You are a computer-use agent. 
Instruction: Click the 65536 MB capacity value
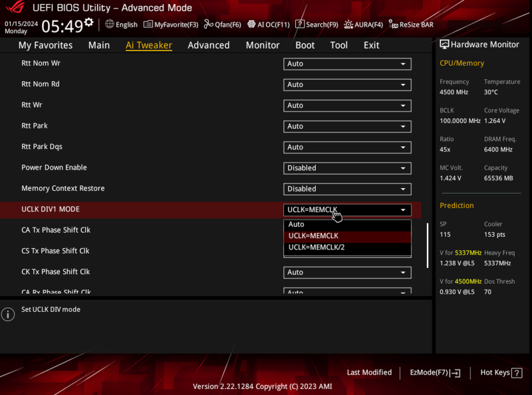[498, 178]
